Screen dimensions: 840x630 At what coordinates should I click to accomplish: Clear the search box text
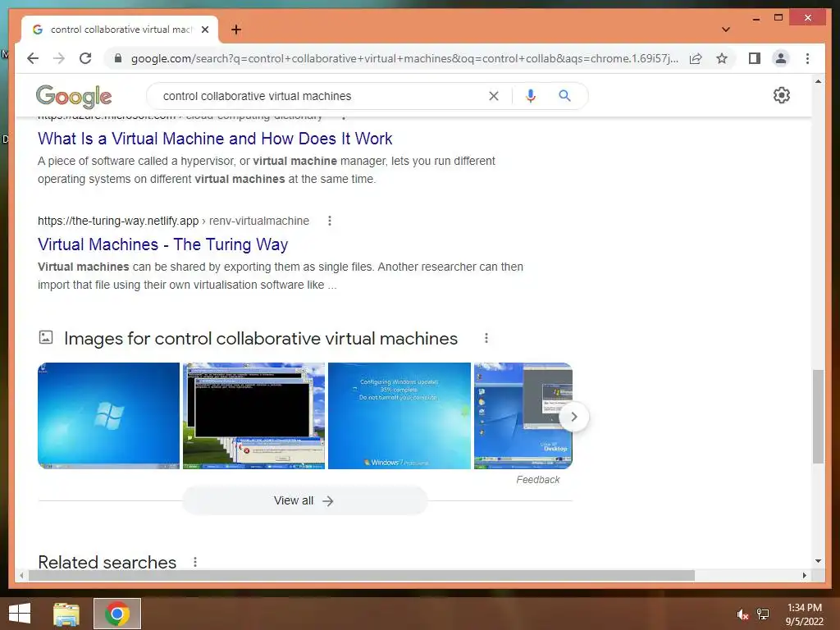coord(494,96)
